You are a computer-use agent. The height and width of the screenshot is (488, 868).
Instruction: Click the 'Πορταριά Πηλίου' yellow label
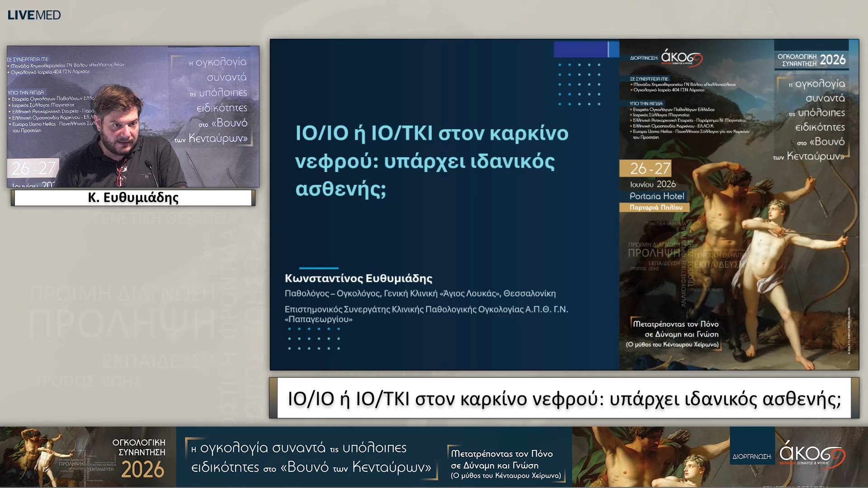[654, 207]
